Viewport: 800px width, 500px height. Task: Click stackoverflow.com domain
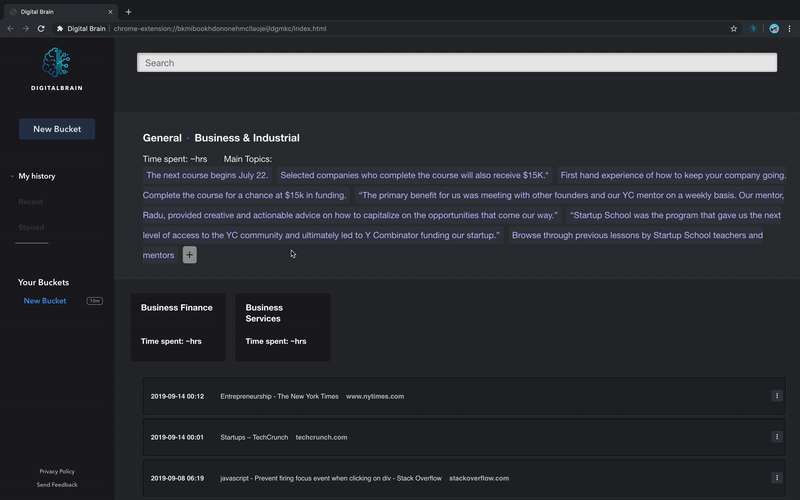(x=479, y=478)
